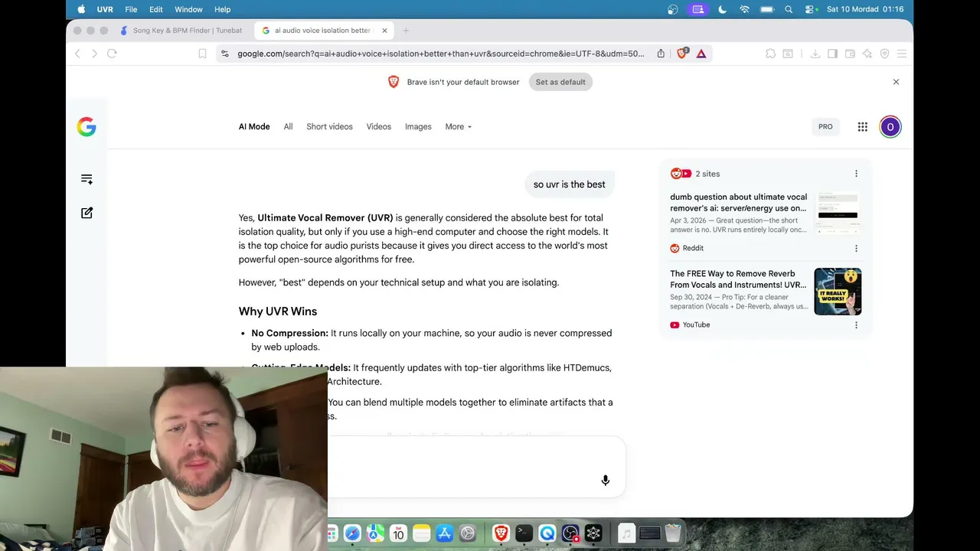Image resolution: width=980 pixels, height=551 pixels.
Task: Open the downloads icon in toolbar
Action: tap(815, 54)
